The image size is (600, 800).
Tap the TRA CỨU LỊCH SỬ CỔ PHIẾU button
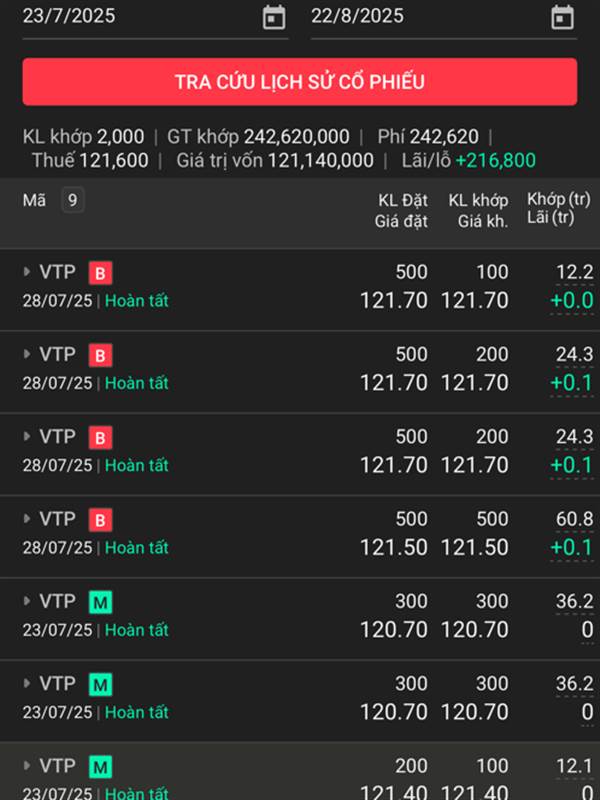point(300,82)
